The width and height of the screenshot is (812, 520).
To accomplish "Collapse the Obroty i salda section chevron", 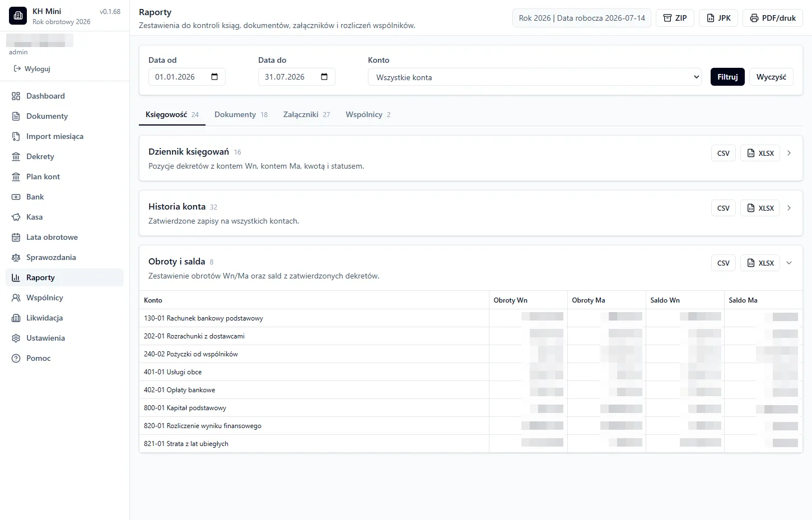I will (789, 263).
